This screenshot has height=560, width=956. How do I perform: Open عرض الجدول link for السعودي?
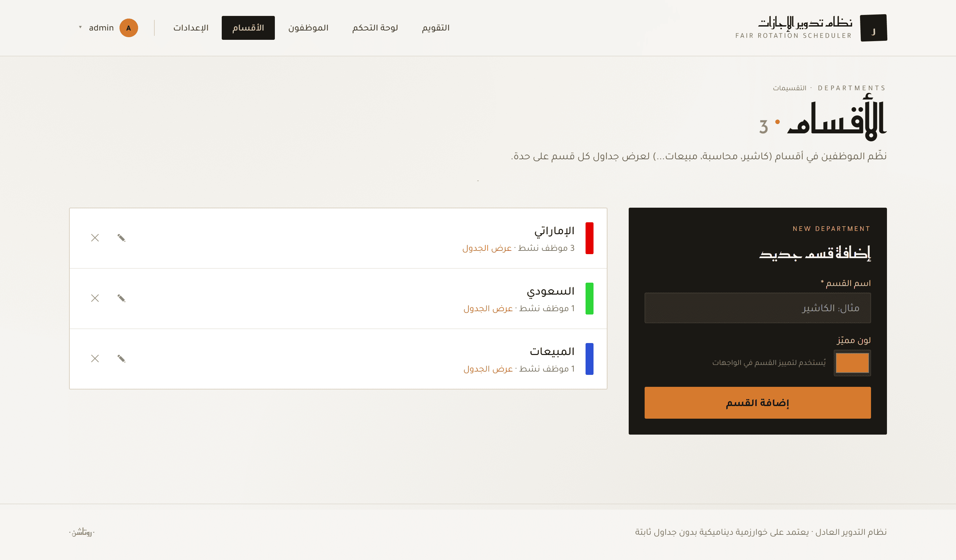coord(488,308)
